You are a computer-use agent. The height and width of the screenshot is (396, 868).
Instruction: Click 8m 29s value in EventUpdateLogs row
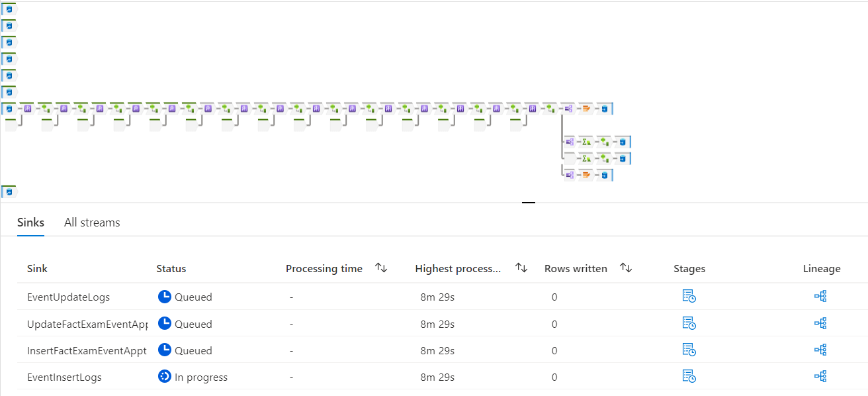point(437,297)
